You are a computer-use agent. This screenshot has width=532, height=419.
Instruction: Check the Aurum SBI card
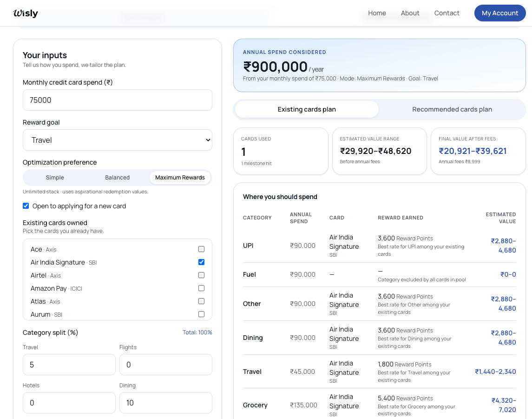(201, 314)
